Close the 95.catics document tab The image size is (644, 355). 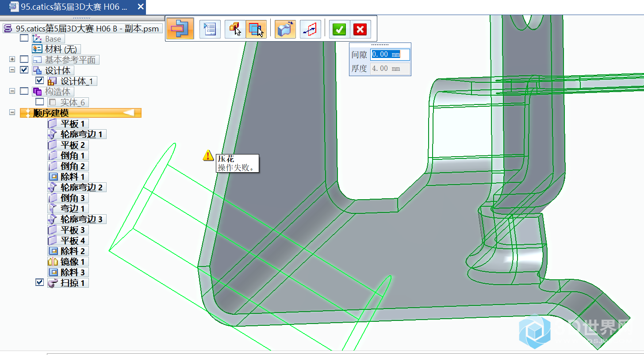[x=141, y=7]
